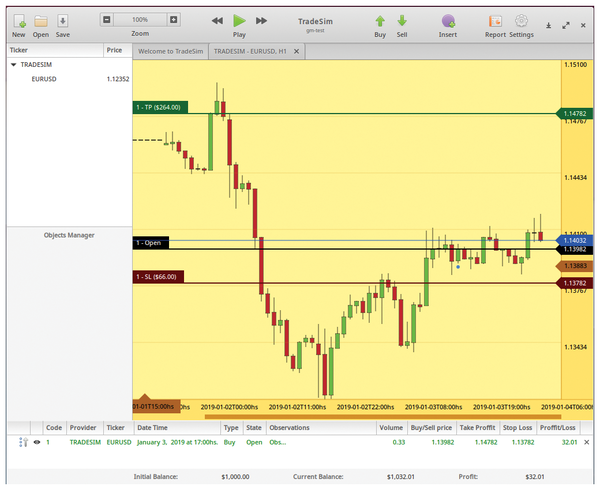
Task: Collapse the TRADESIM ticker group
Action: click(x=14, y=65)
